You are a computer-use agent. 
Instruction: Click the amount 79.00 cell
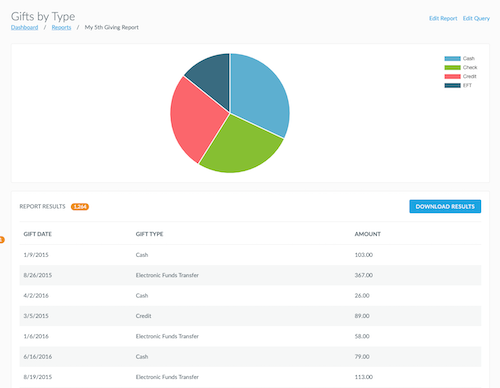(x=362, y=356)
